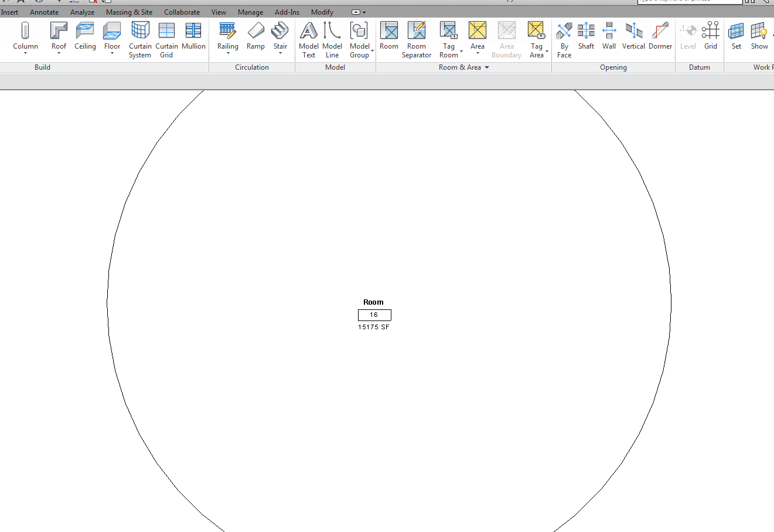774x532 pixels.
Task: Select the Column tool icon
Action: pos(25,30)
